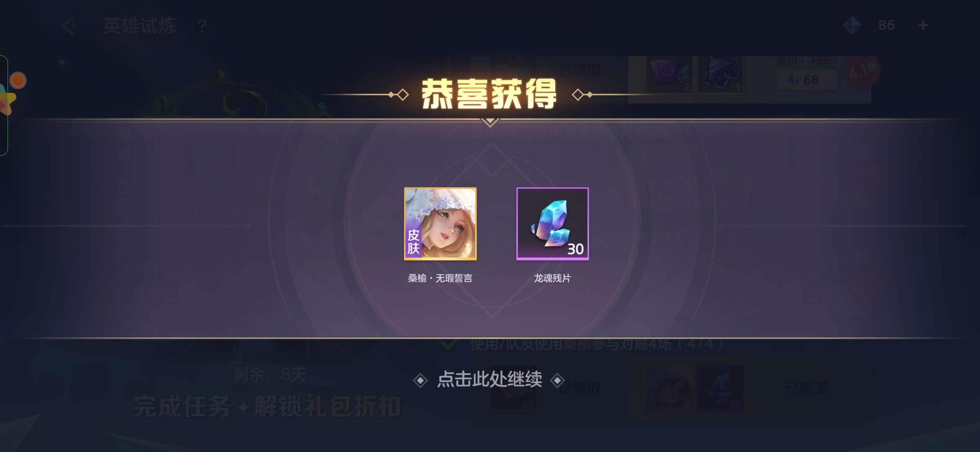
Task: Tap the colorful star icon at left edge
Action: coord(7,101)
